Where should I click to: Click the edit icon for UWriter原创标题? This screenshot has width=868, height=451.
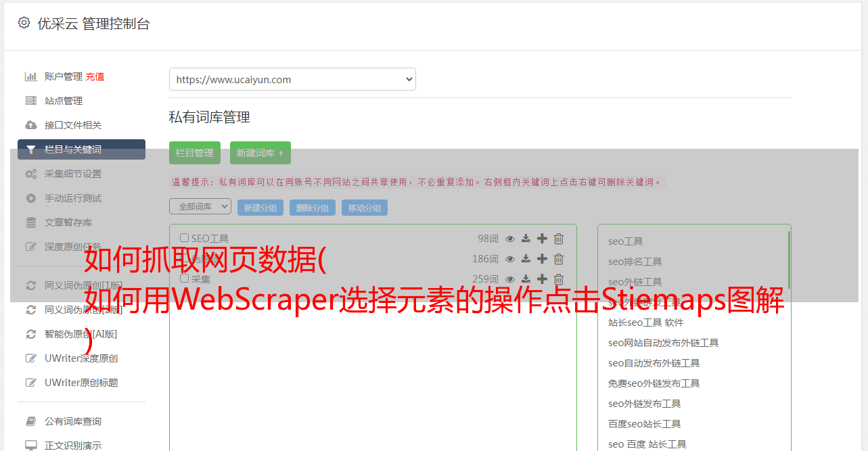click(31, 383)
